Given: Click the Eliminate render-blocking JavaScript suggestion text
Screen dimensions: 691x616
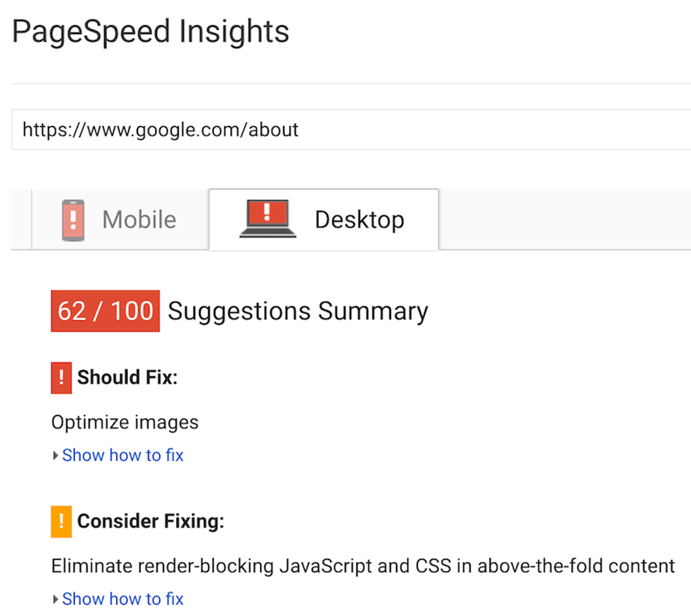Looking at the screenshot, I should click(363, 565).
